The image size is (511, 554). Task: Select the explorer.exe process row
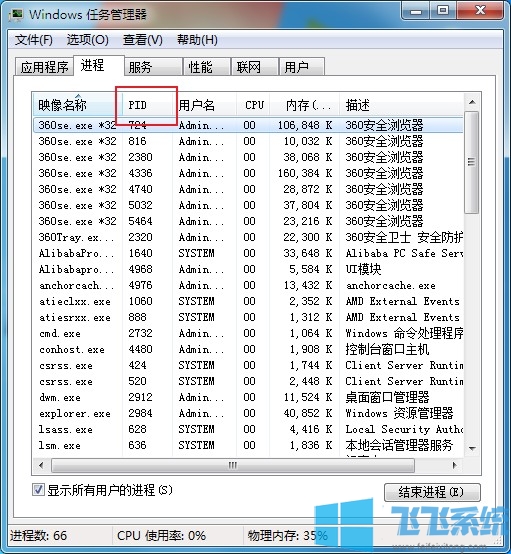point(248,413)
